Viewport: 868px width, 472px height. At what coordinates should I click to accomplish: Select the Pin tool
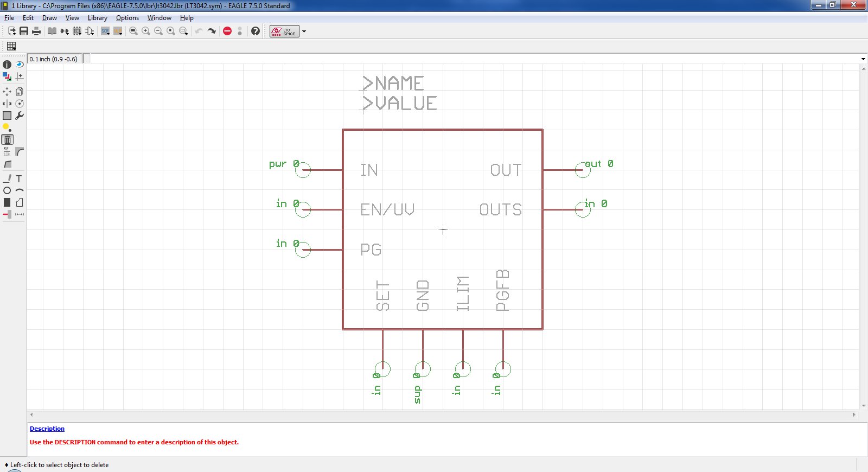(7, 214)
